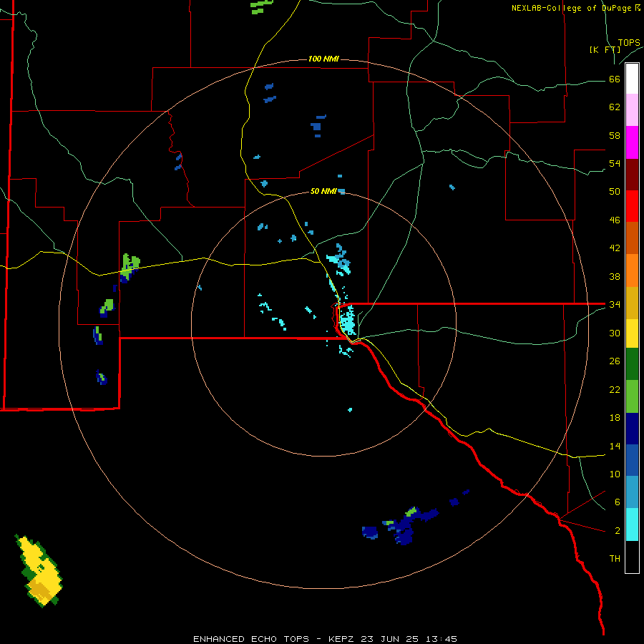Click the "50 NMI" range ring label
The width and height of the screenshot is (644, 644).
point(323,191)
